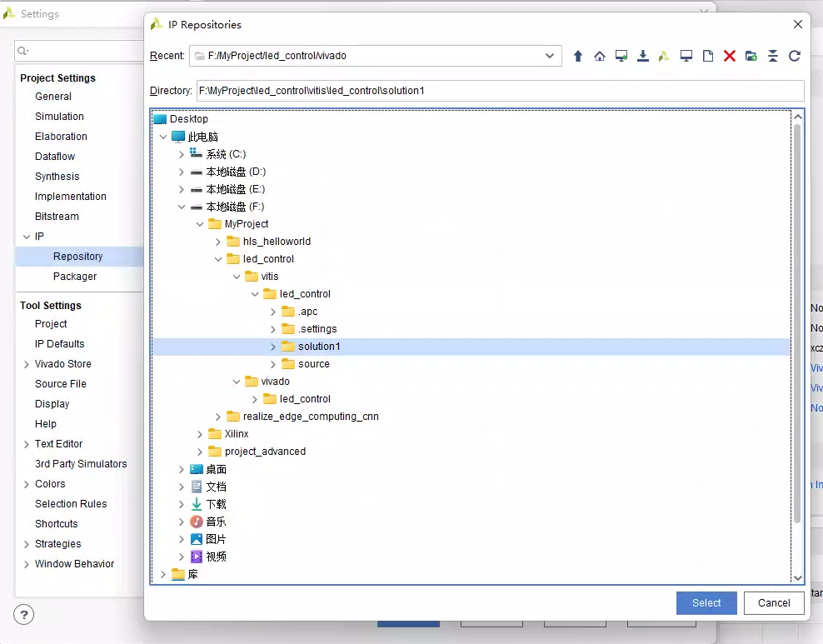
Task: Select the 音乐 music folder
Action: click(x=216, y=522)
